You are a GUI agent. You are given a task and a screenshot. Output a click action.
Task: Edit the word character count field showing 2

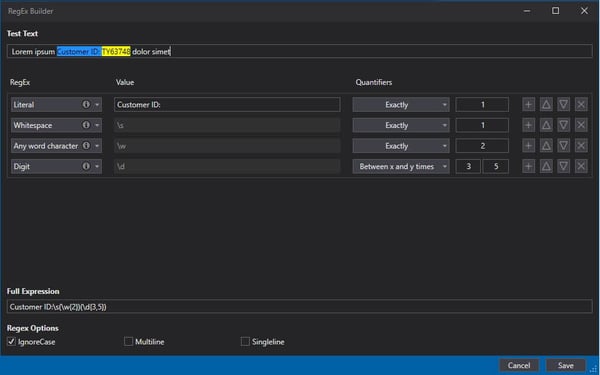tap(482, 146)
